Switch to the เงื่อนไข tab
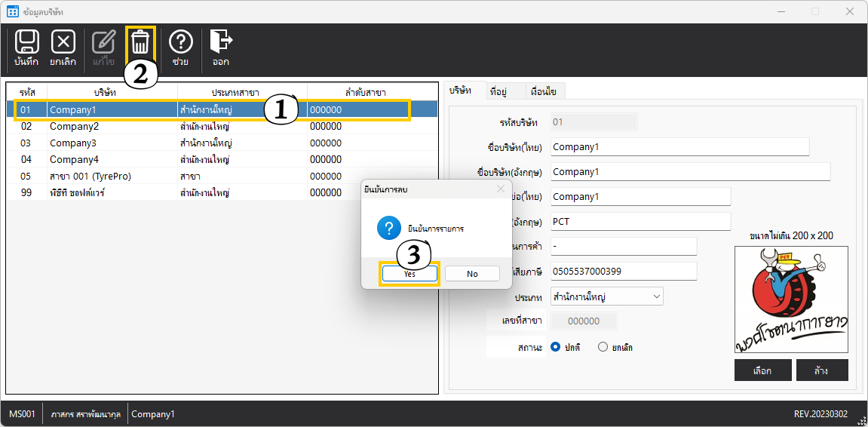Image resolution: width=868 pixels, height=427 pixels. (x=543, y=91)
